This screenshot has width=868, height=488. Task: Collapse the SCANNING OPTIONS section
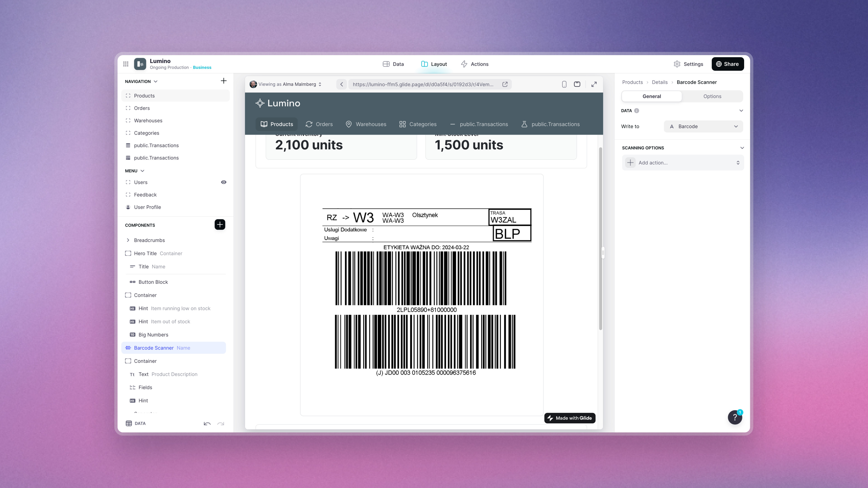click(x=742, y=148)
